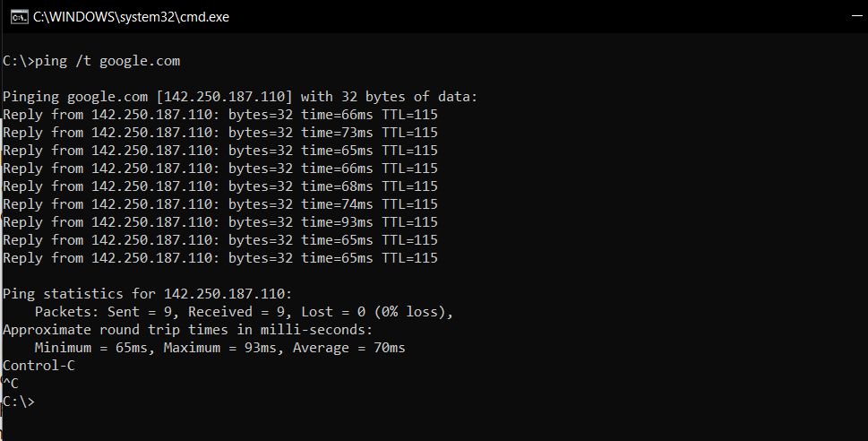Click the 'Pinging google.com' header line
Screen dimensions: 868x441
(x=240, y=97)
